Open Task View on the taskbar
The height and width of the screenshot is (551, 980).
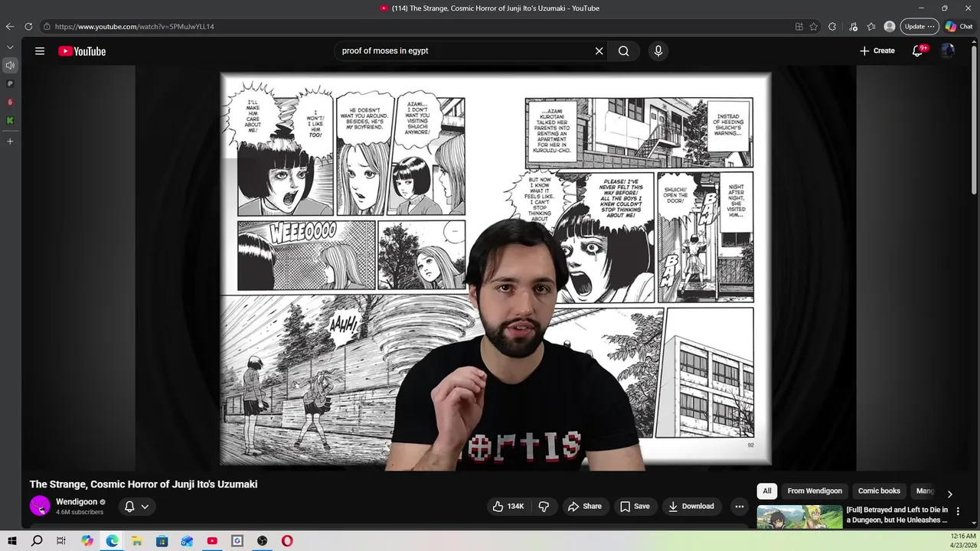tap(61, 541)
